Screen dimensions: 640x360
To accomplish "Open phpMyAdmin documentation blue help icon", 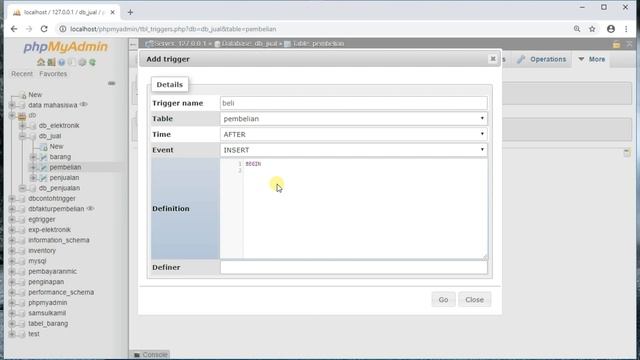I will pyautogui.click(x=61, y=62).
